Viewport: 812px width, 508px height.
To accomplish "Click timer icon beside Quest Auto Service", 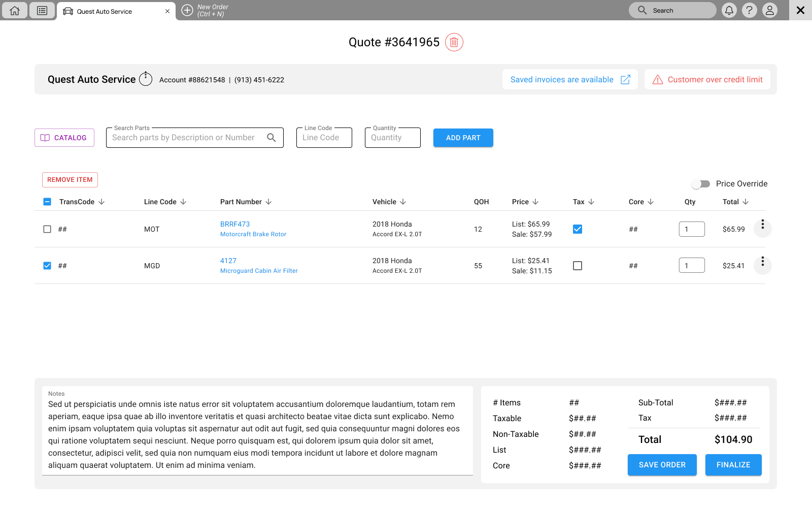I will (x=146, y=79).
